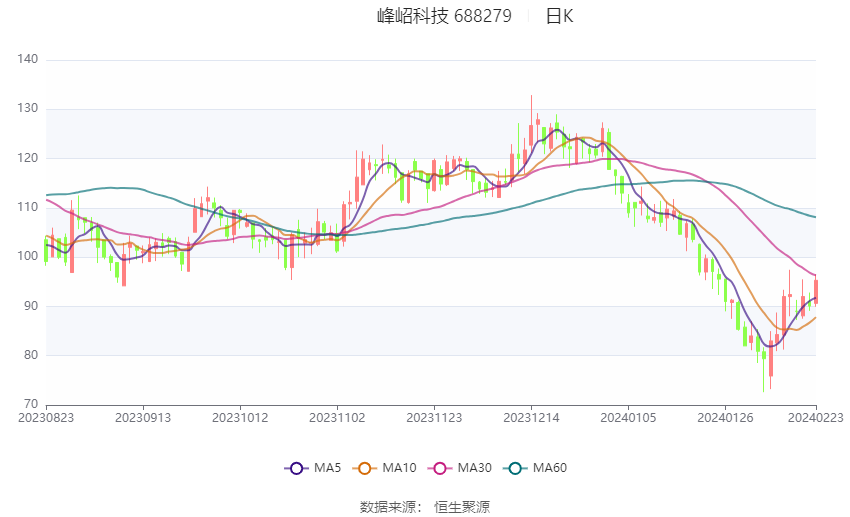Click the x-axis date 20231214

(531, 418)
